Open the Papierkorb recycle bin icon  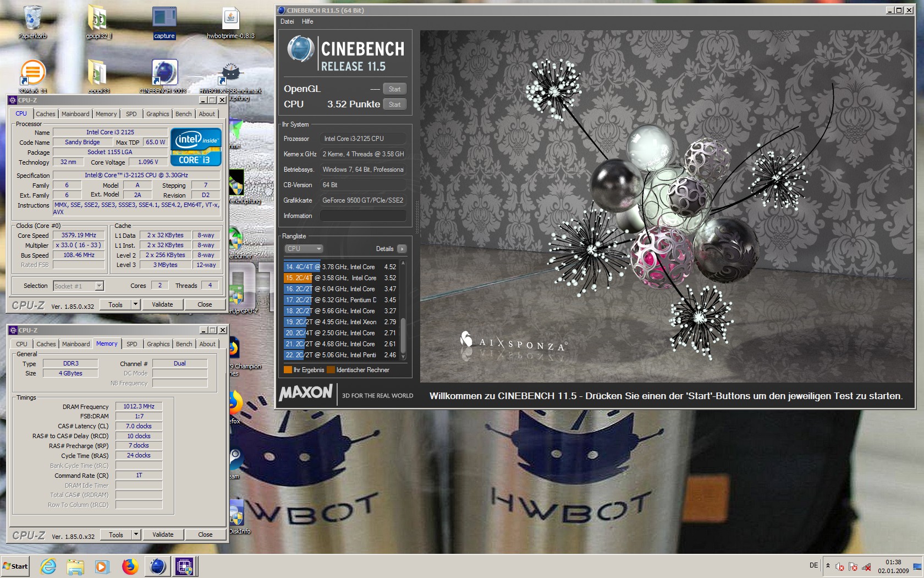point(32,22)
